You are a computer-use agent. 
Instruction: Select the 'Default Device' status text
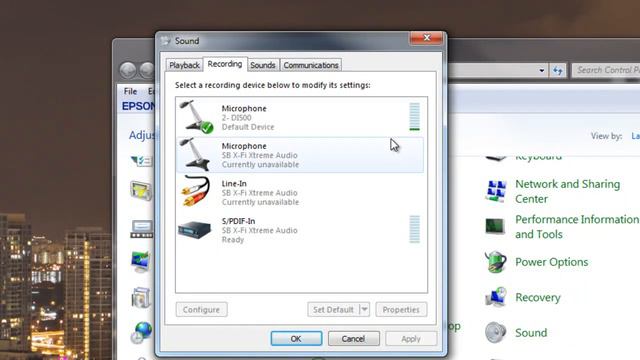tap(248, 127)
